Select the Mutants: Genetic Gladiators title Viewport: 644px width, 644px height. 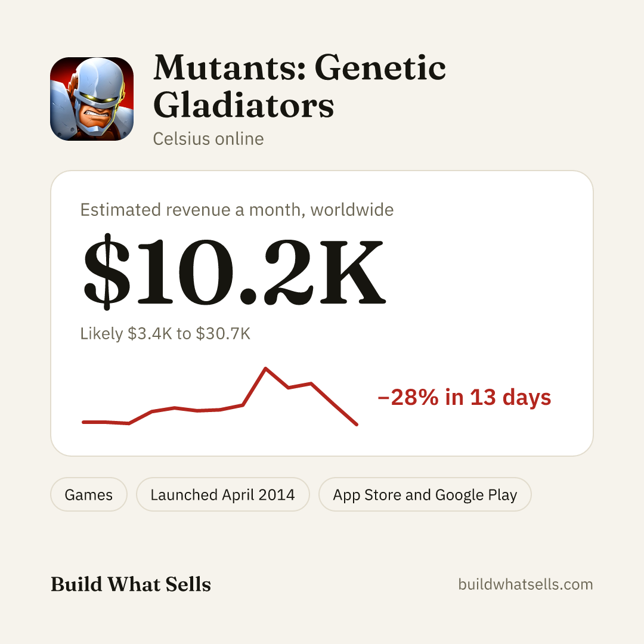tap(299, 86)
